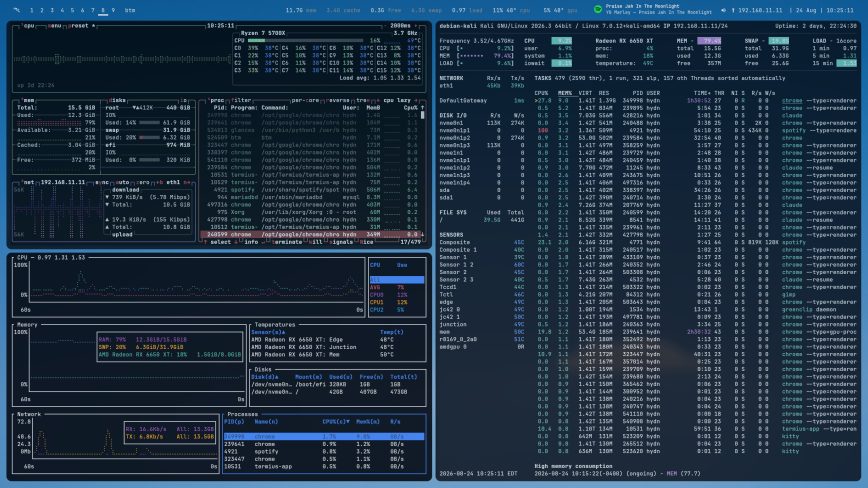The image size is (868, 488).
Task: Click the btop mem box label
Action: point(29,100)
